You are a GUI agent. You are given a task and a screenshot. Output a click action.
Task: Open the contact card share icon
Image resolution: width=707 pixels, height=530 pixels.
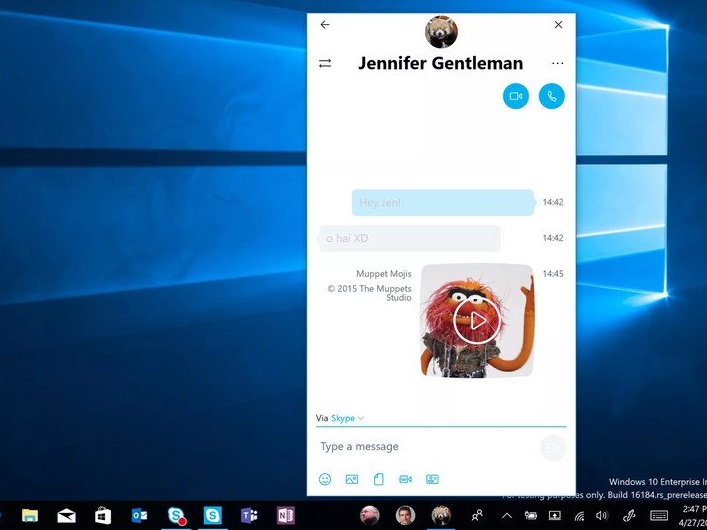pos(432,479)
